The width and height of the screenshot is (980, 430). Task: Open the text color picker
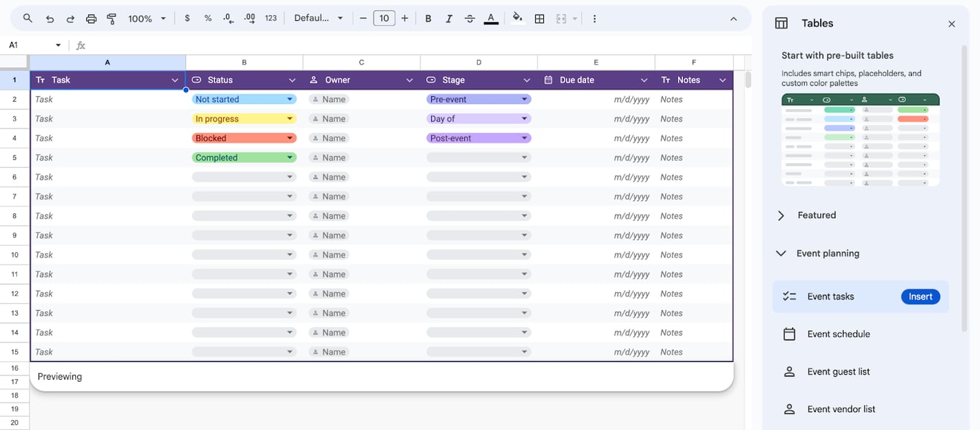tap(491, 19)
